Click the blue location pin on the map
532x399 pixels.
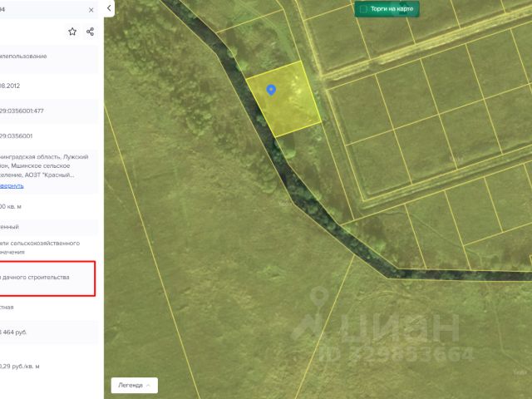pyautogui.click(x=271, y=90)
